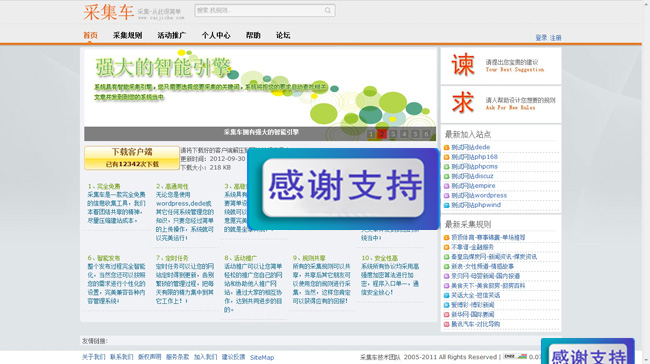Click the red 谏 suggestion icon

click(x=463, y=65)
